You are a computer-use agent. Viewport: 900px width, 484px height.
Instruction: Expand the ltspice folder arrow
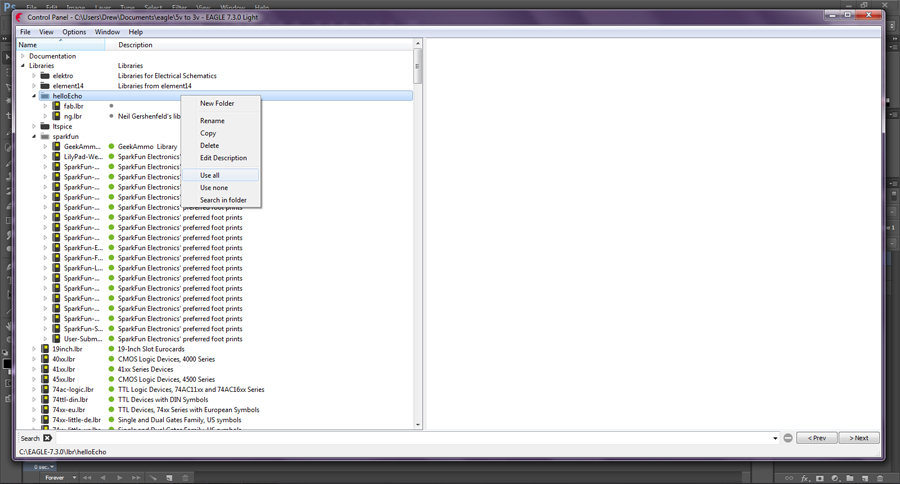pos(34,126)
